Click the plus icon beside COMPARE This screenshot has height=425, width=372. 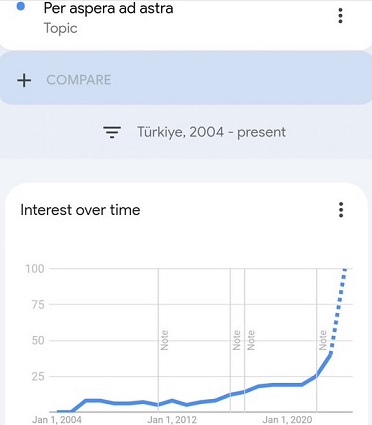point(24,80)
